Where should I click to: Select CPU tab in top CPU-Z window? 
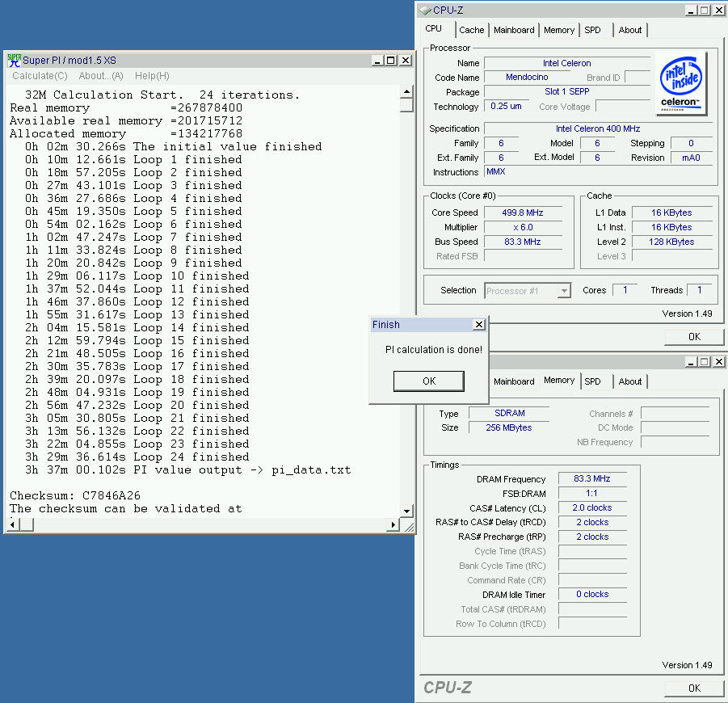(434, 29)
